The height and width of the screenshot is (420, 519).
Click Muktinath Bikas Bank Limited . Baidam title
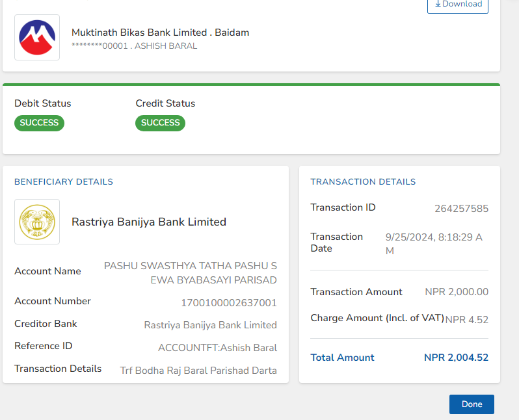pyautogui.click(x=160, y=33)
